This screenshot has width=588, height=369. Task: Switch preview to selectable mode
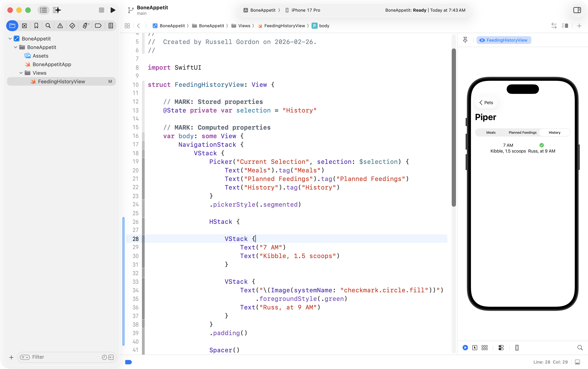[475, 348]
